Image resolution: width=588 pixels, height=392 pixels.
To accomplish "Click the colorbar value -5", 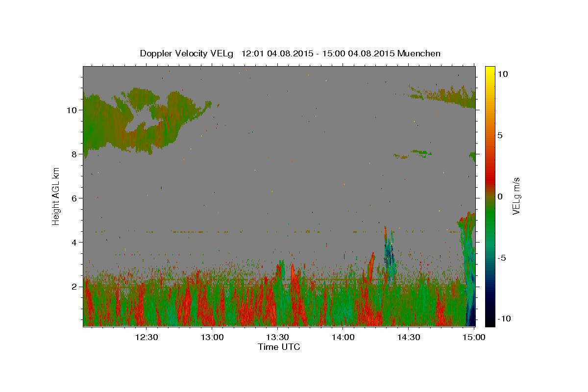I will click(502, 258).
